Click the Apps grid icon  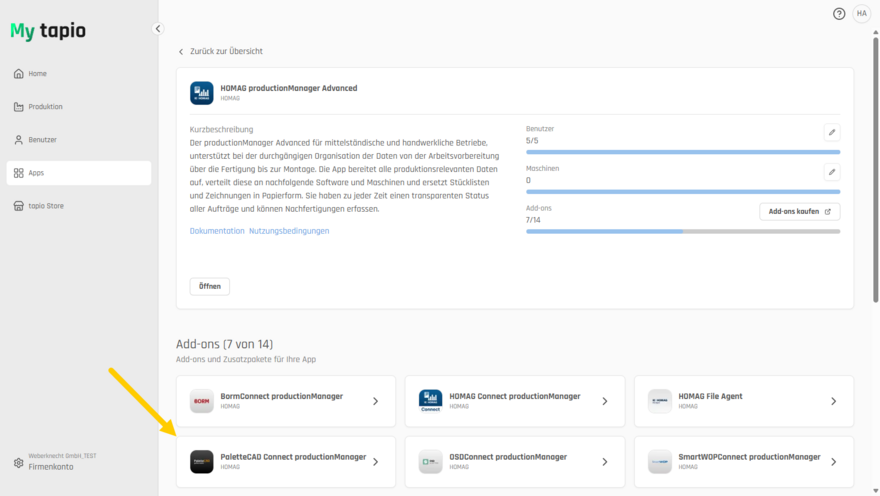[x=19, y=173]
